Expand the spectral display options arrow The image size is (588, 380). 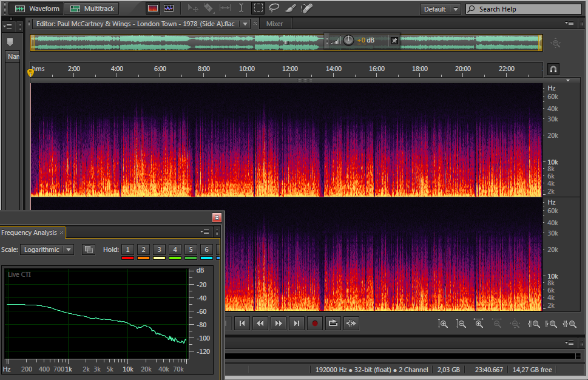point(568,80)
